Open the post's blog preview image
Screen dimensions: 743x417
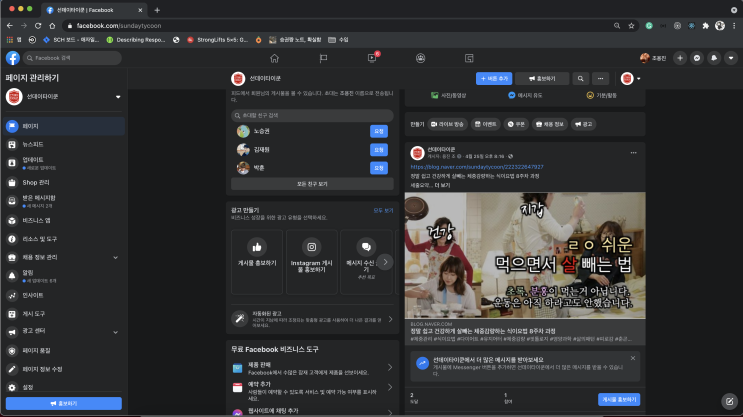coord(525,255)
